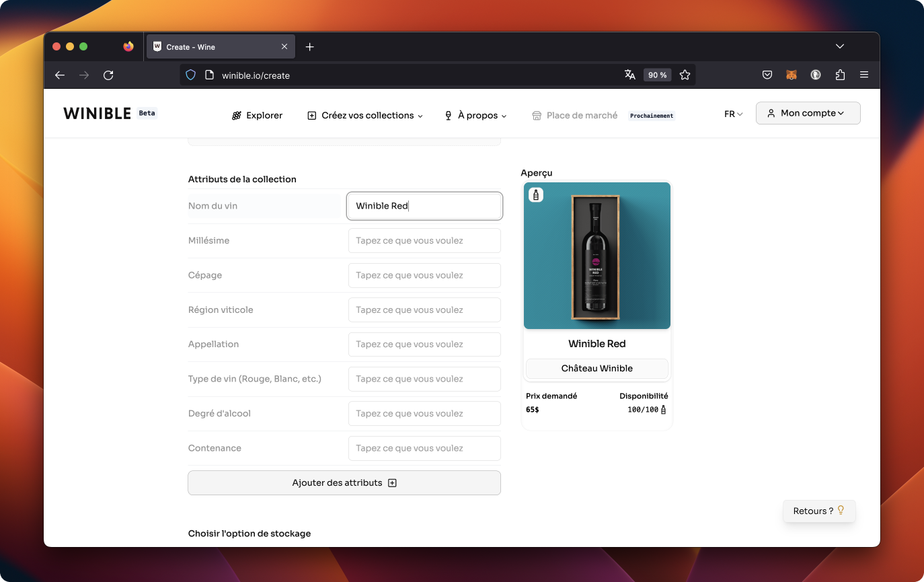The height and width of the screenshot is (582, 924).
Task: Click the Attributs de la collection heading
Action: 242,179
